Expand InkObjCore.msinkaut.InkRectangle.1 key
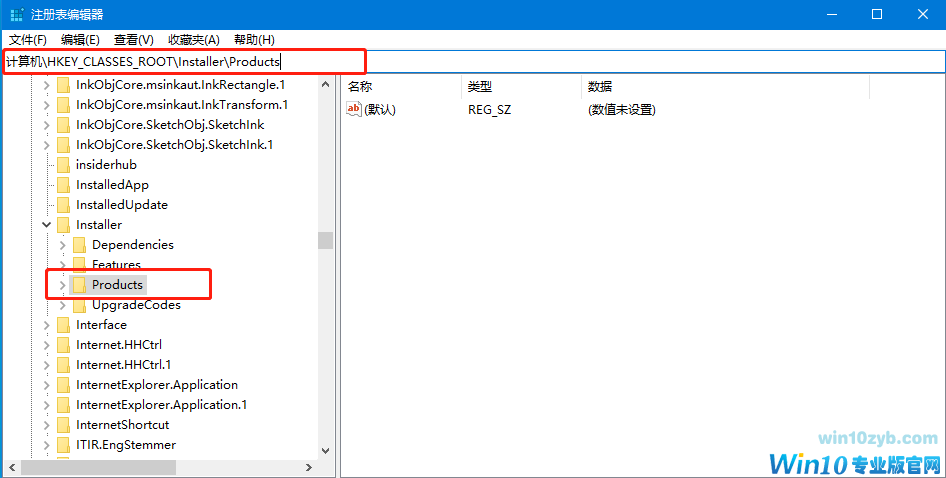 coord(46,85)
